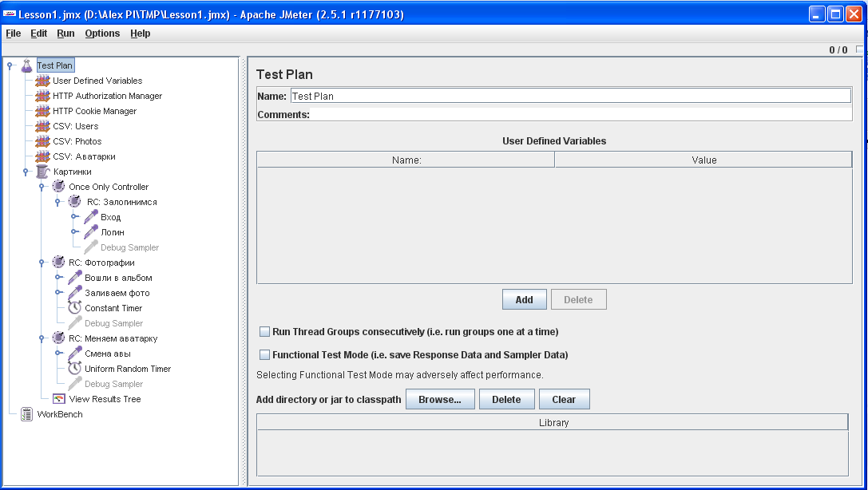Viewport: 868px width, 490px height.
Task: Select the WorkBench tree row
Action: [60, 414]
